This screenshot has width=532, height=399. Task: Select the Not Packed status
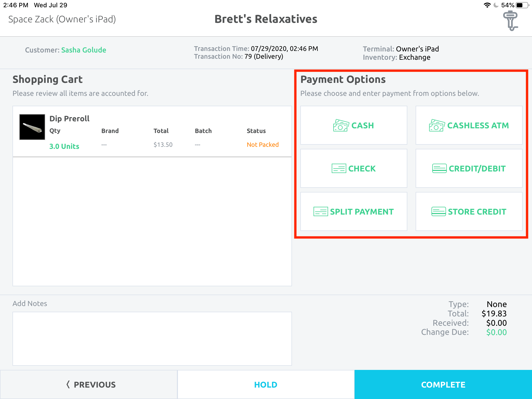click(263, 144)
